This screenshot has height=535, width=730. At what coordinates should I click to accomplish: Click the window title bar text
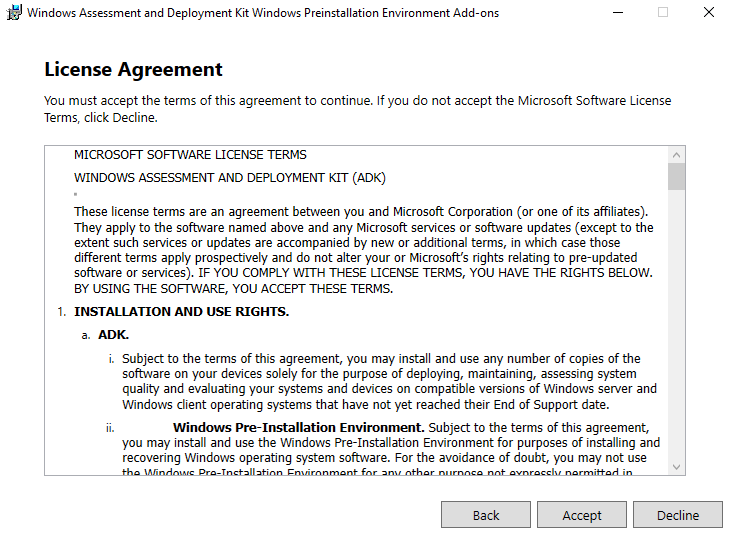tap(263, 13)
